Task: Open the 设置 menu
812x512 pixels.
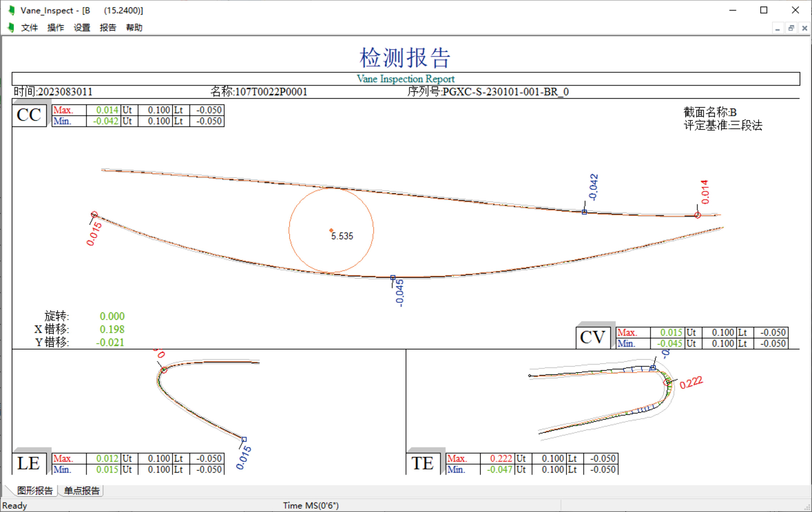Action: coord(82,27)
